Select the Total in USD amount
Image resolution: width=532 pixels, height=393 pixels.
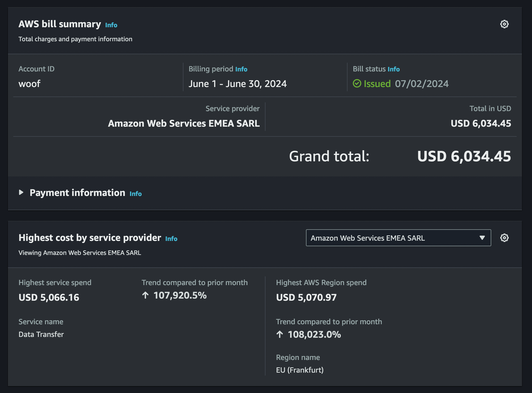click(x=481, y=124)
